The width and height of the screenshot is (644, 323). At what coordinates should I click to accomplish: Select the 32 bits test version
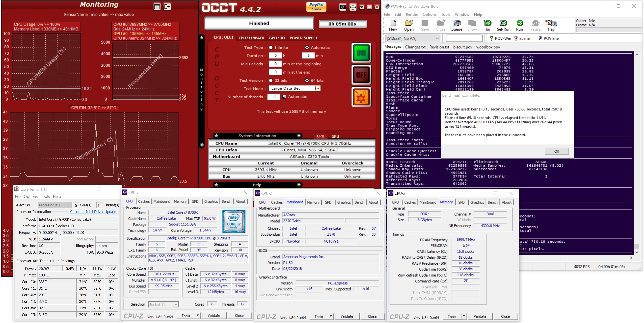271,81
